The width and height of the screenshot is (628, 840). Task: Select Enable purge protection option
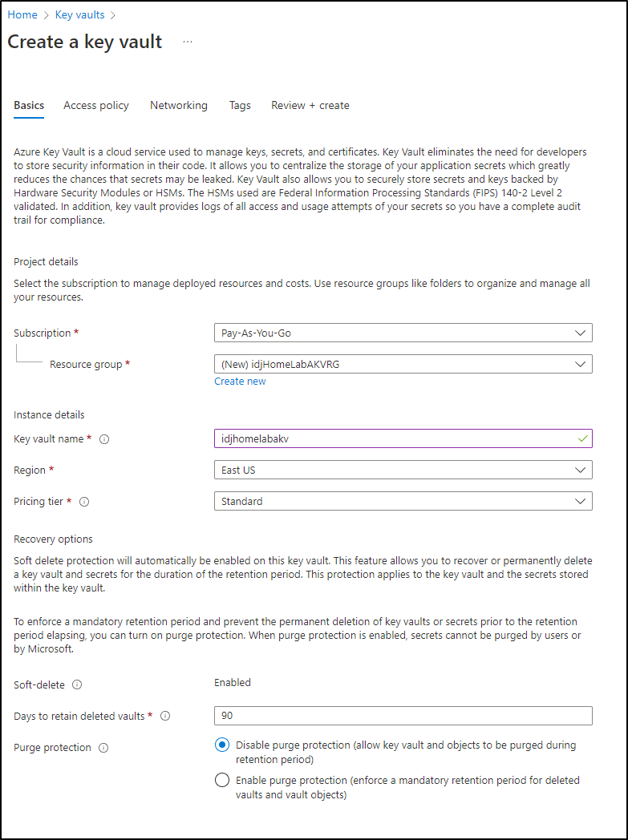tap(222, 780)
